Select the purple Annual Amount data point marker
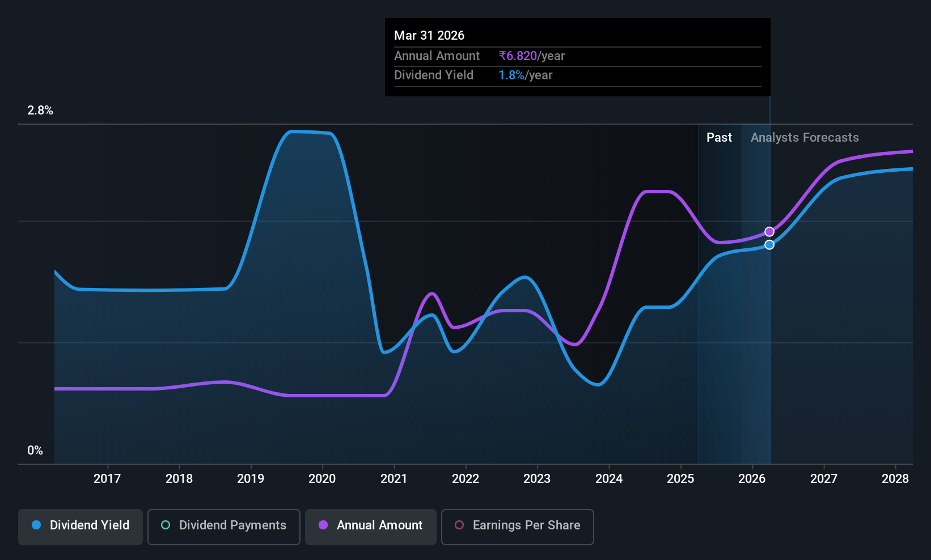The height and width of the screenshot is (560, 931). [769, 232]
